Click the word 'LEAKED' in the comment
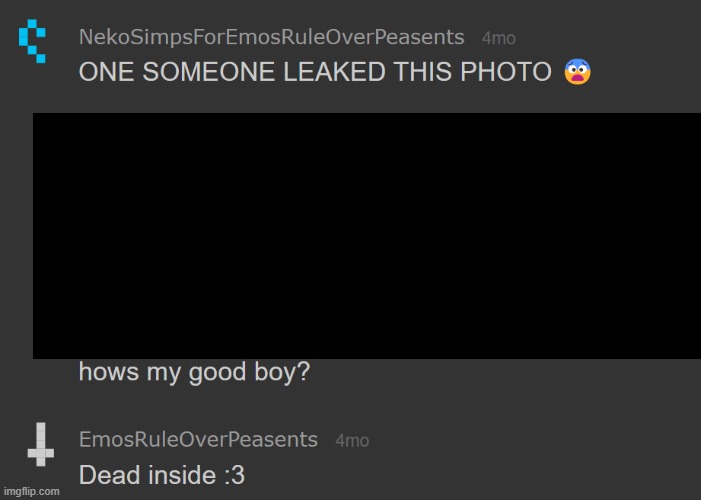 point(334,72)
